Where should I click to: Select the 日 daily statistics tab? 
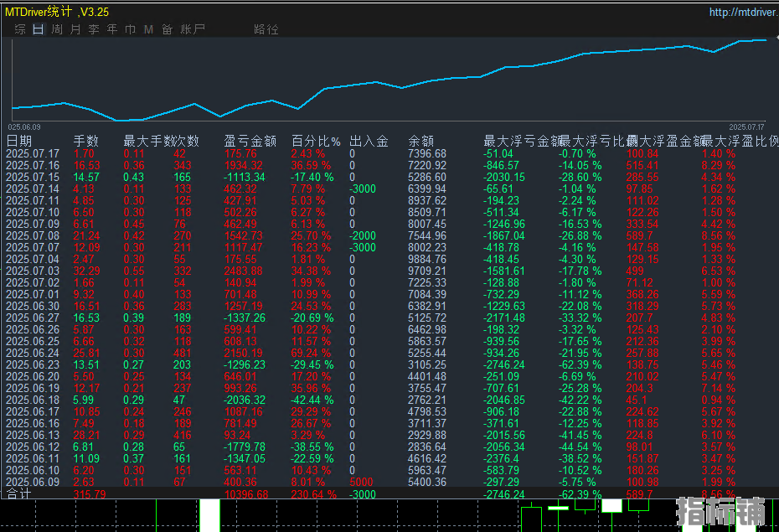tap(39, 29)
